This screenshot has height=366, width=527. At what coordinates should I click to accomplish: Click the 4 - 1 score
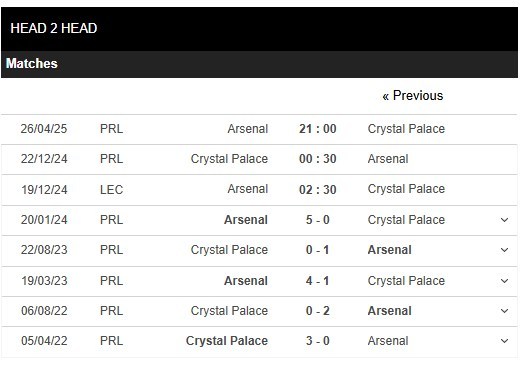tap(318, 281)
